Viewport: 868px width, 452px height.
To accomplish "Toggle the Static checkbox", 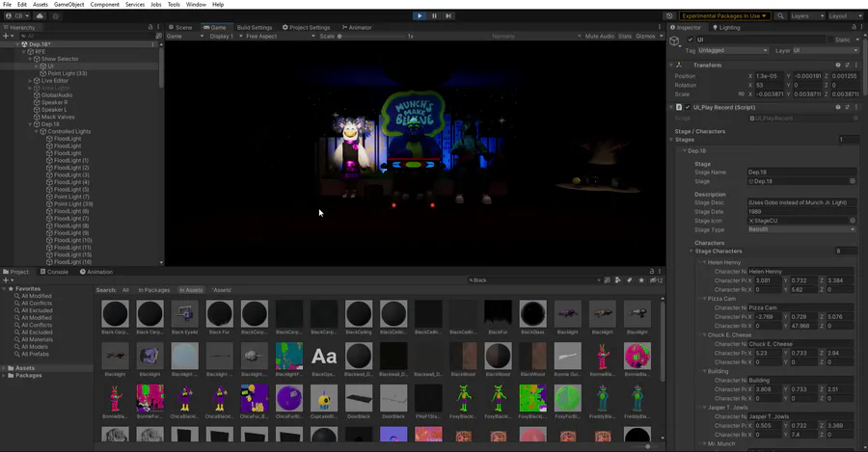I will (x=832, y=40).
